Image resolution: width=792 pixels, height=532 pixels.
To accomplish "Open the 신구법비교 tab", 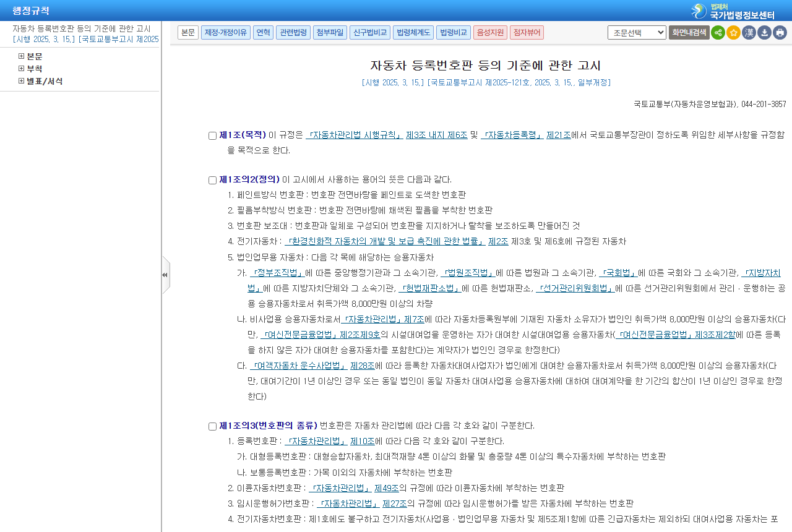I will click(370, 32).
